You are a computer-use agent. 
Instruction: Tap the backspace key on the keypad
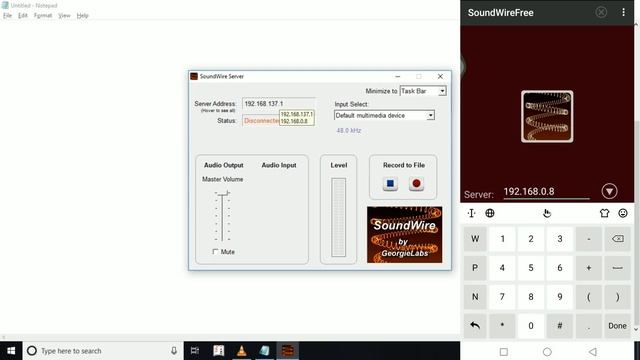pos(618,239)
